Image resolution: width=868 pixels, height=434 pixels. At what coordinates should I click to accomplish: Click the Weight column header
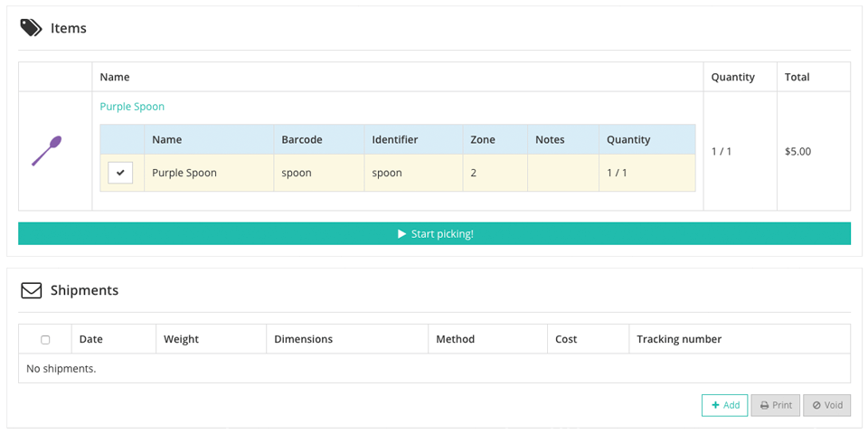[211, 339]
